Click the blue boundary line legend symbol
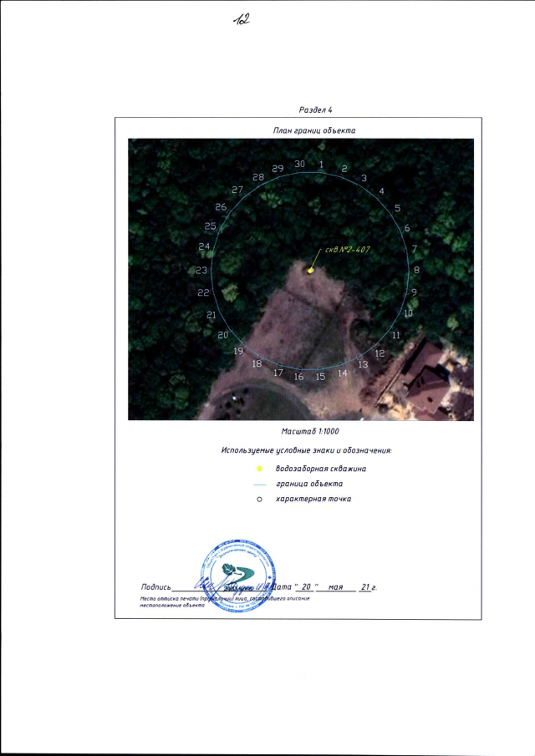Image resolution: width=535 pixels, height=756 pixels. coord(259,484)
